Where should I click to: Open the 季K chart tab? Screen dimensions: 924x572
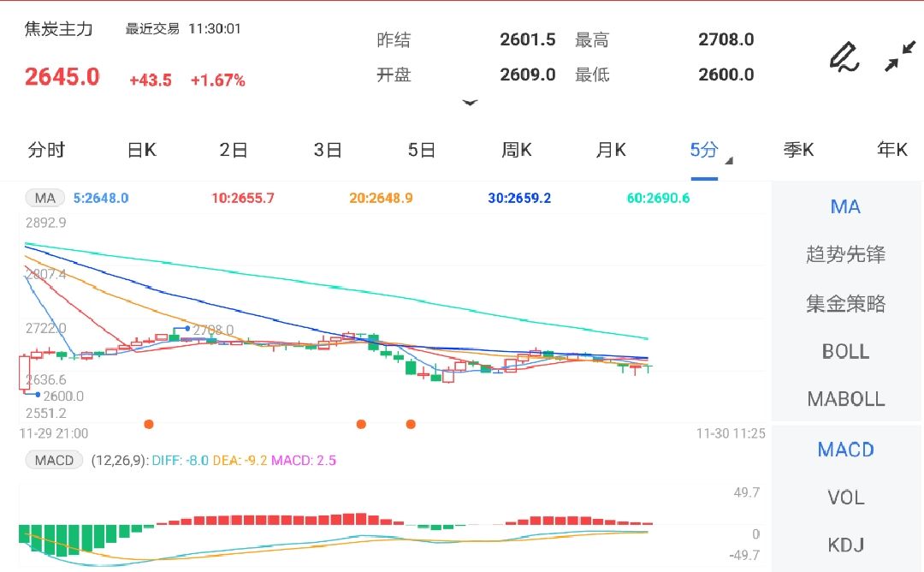click(798, 150)
